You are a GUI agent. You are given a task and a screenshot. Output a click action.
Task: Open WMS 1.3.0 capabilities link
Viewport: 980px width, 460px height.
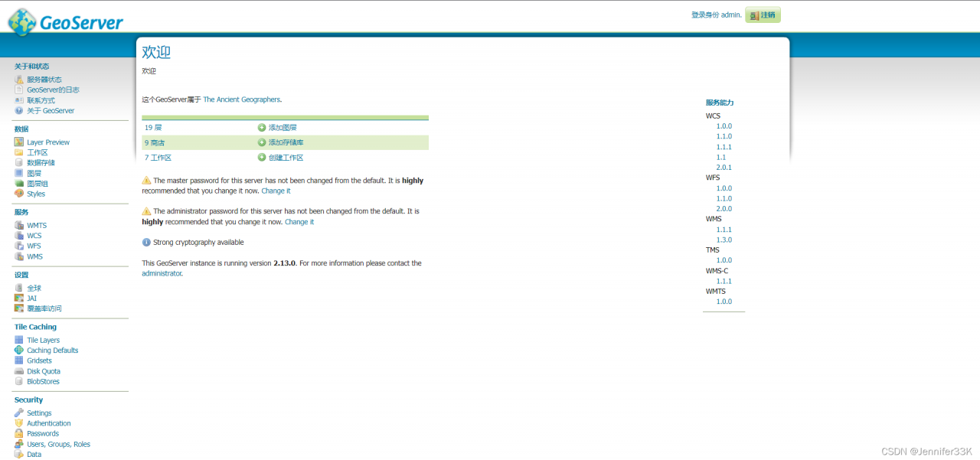click(724, 240)
